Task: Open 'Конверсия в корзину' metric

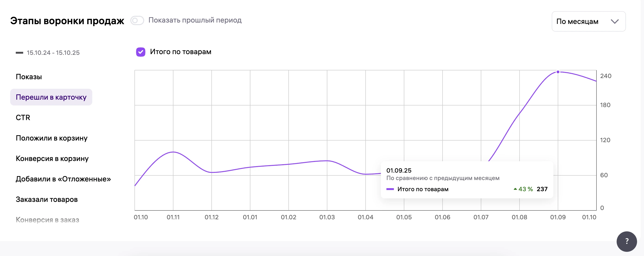Action: pyautogui.click(x=52, y=159)
